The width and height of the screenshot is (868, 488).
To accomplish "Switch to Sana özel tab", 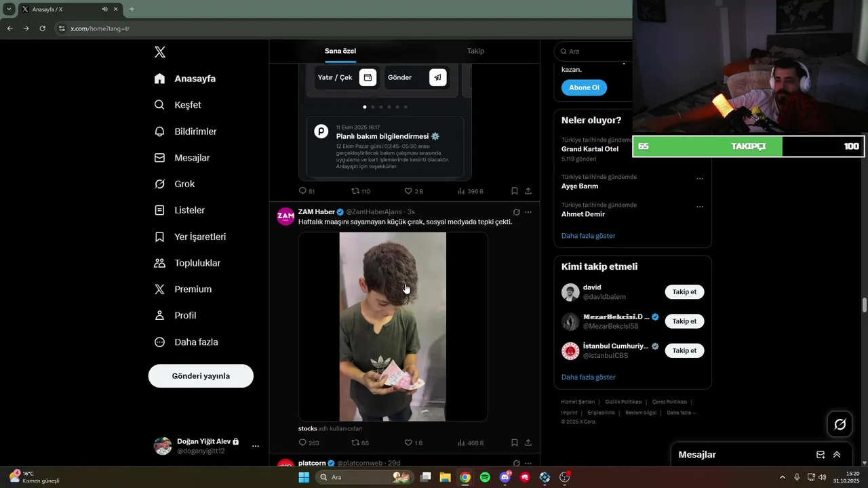I will coord(340,51).
